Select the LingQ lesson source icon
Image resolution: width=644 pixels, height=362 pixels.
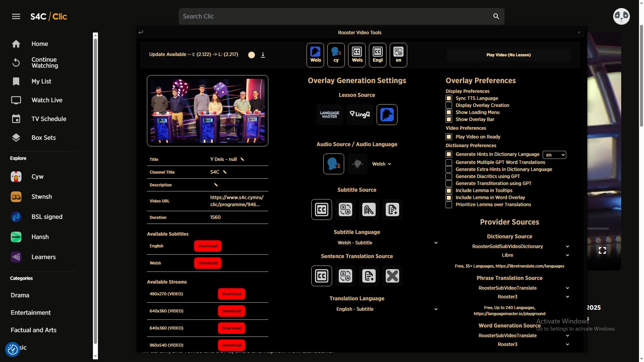click(x=360, y=115)
